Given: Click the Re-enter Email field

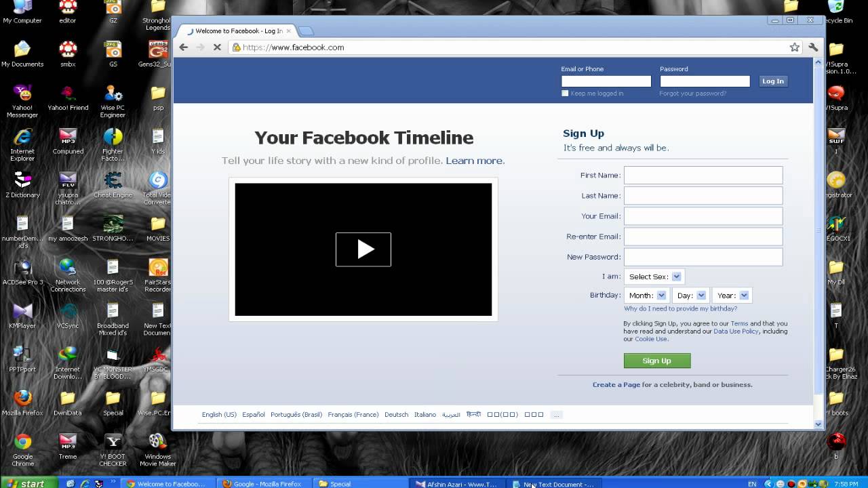Looking at the screenshot, I should coord(703,236).
